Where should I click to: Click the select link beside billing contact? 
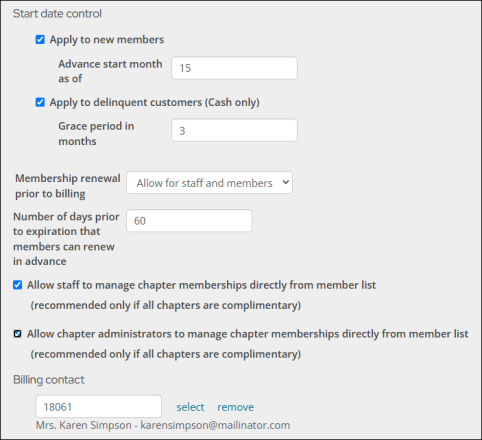(190, 407)
